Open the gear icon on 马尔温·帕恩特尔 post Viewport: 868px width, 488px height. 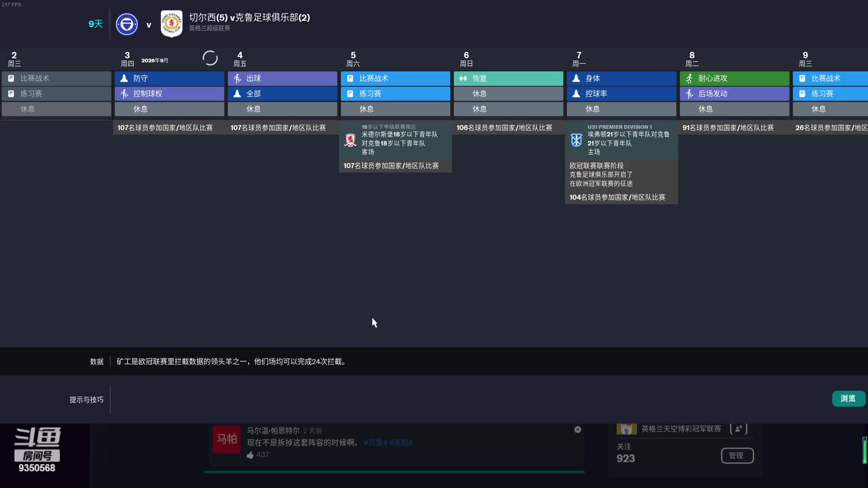pyautogui.click(x=577, y=430)
